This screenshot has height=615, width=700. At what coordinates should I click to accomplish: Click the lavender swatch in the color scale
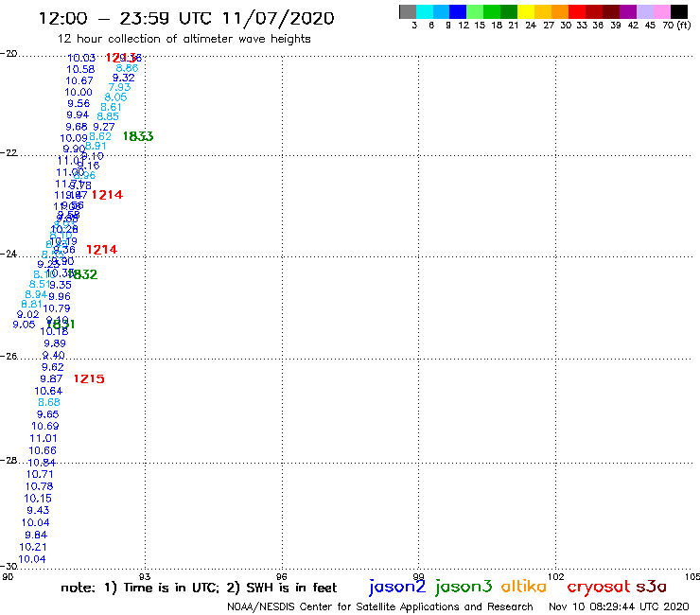tap(645, 11)
